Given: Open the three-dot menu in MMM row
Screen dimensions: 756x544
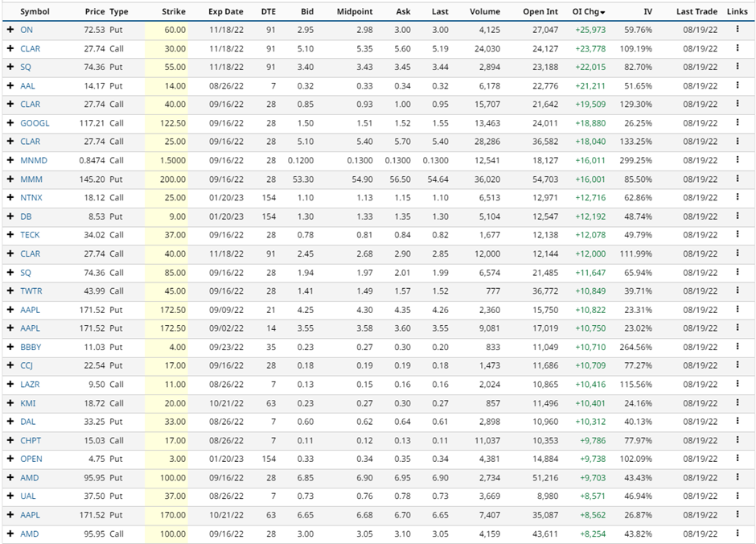Looking at the screenshot, I should [x=738, y=179].
